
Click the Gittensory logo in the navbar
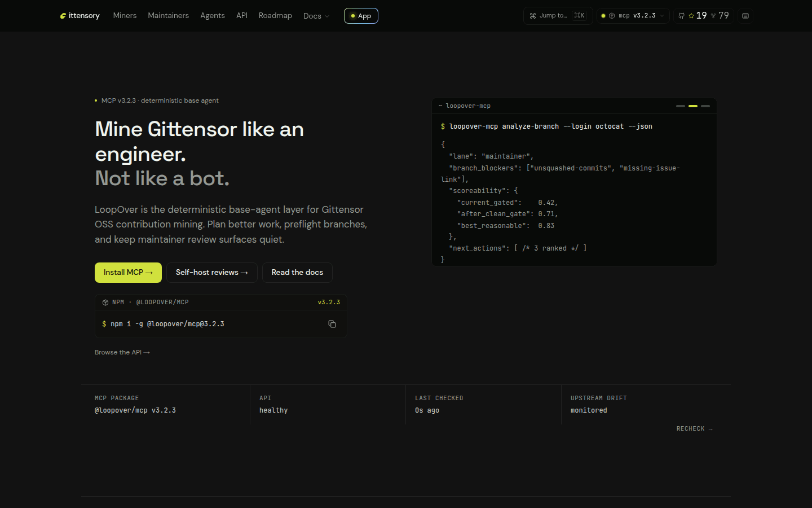(x=80, y=16)
